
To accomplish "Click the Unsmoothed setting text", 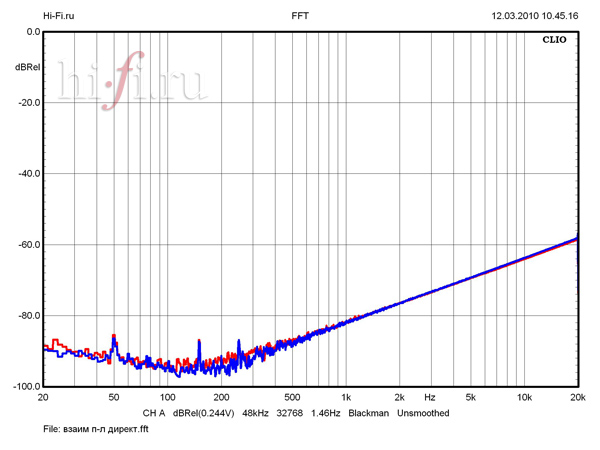I will pyautogui.click(x=423, y=413).
